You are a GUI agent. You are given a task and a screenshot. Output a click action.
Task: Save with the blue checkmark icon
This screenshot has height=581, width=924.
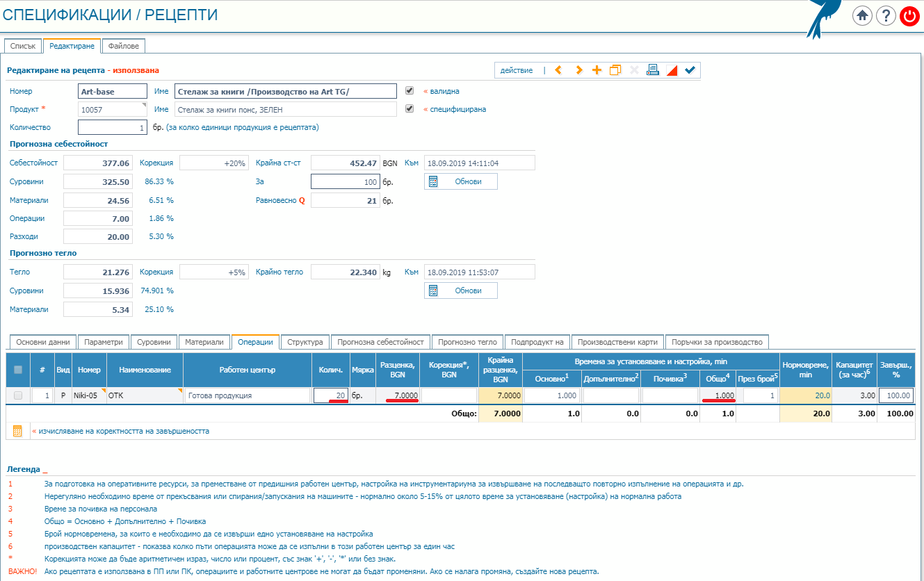point(690,70)
